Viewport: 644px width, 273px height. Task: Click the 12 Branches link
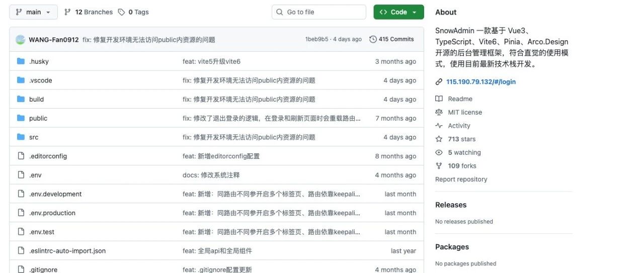[x=89, y=12]
